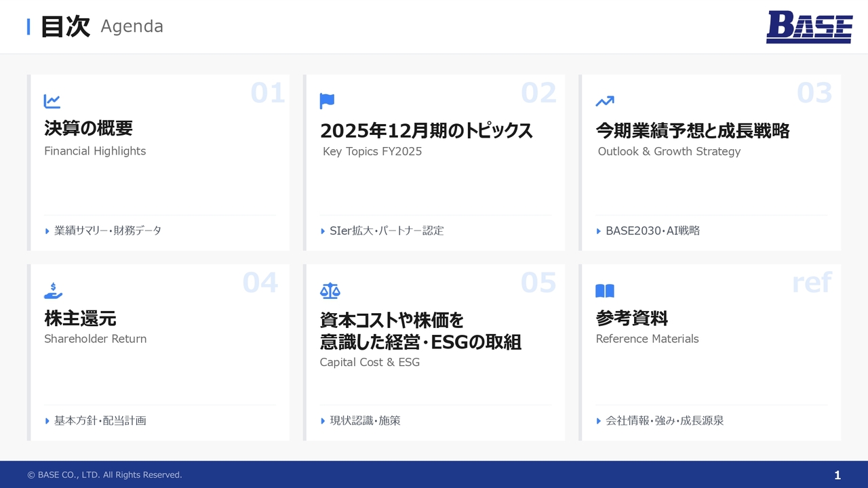This screenshot has height=488, width=868.
Task: Click the BASE copyright text in the footer
Action: click(104, 474)
